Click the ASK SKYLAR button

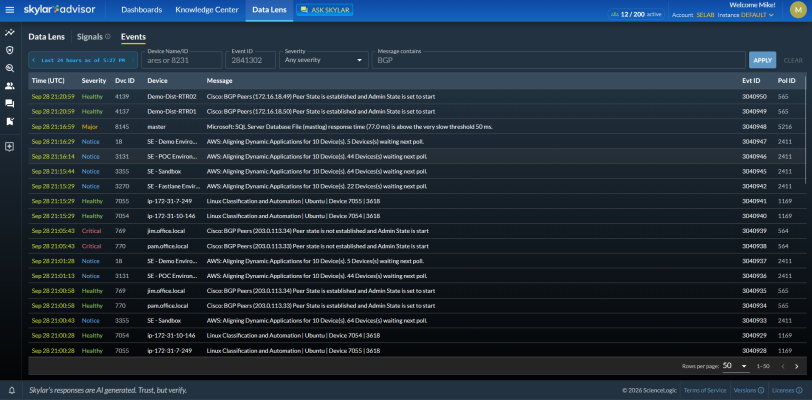tap(325, 10)
